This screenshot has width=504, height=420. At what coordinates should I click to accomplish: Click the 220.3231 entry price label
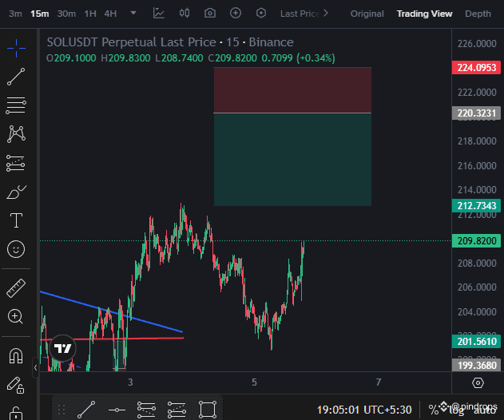pos(476,113)
